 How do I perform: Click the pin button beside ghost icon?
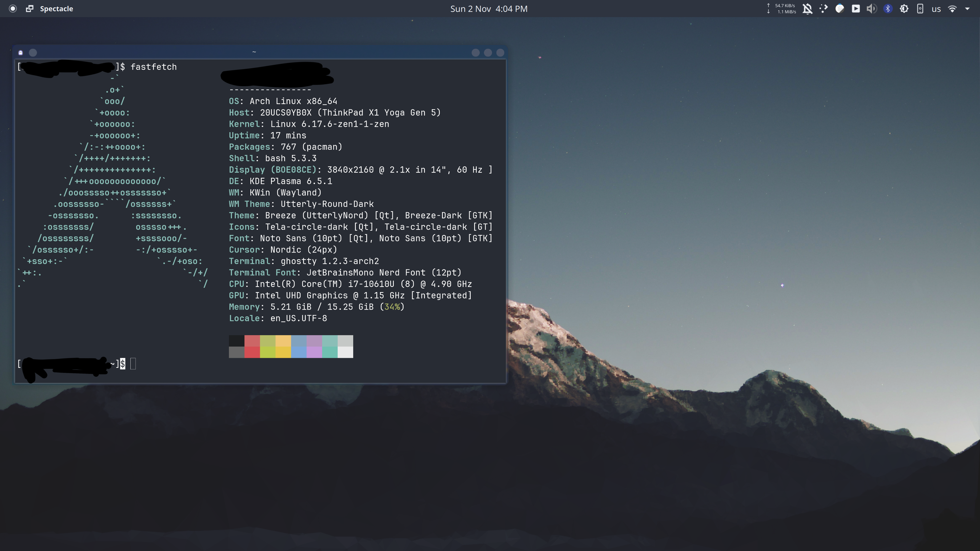pyautogui.click(x=33, y=53)
